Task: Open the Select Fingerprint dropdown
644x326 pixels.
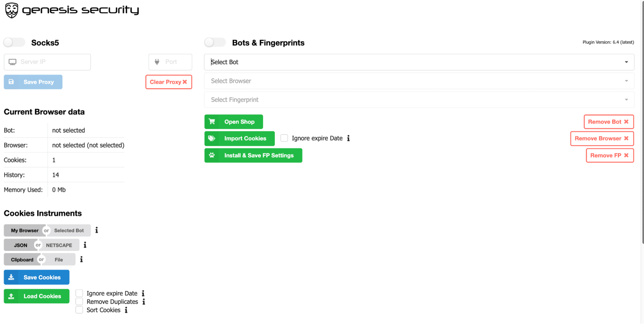Action: [419, 100]
